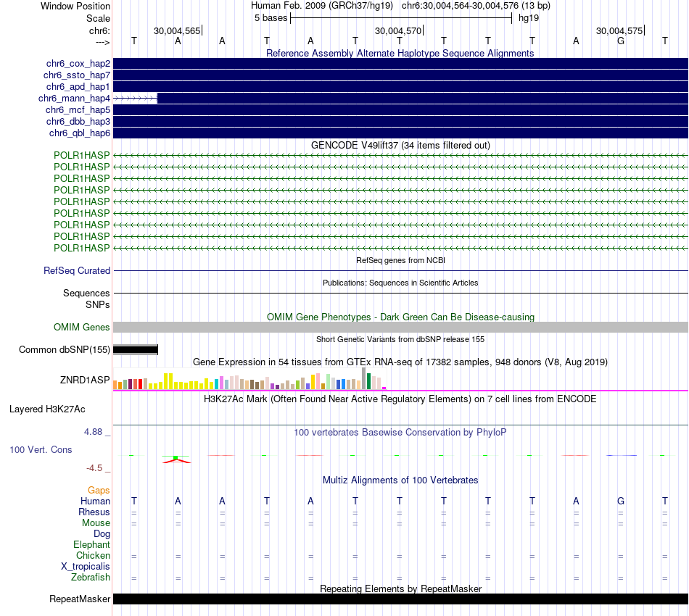Click the Sequences track label

coord(86,294)
